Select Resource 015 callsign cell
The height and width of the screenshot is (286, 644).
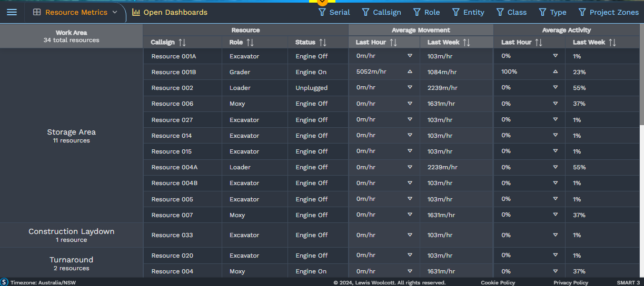[182, 151]
